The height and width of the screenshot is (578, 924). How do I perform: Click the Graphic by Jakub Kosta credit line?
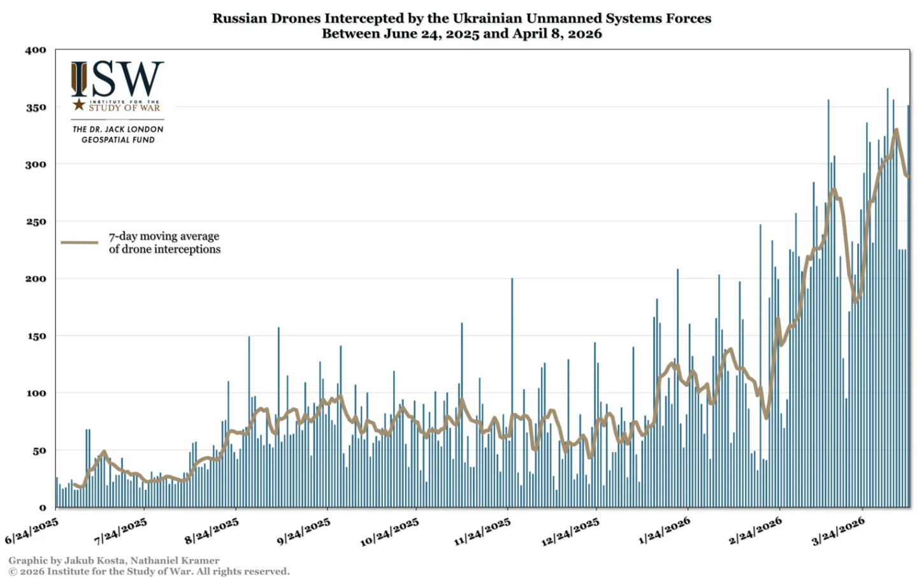(x=113, y=561)
